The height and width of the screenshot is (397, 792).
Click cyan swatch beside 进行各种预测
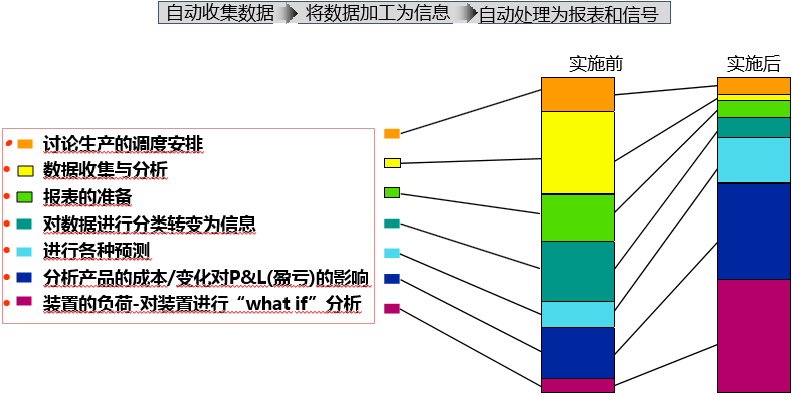(x=25, y=251)
